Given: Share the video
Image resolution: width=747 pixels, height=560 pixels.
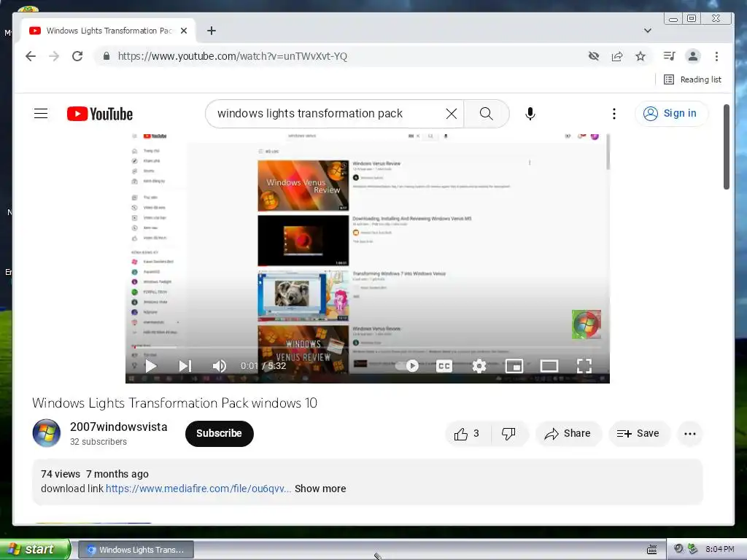Looking at the screenshot, I should [x=568, y=433].
